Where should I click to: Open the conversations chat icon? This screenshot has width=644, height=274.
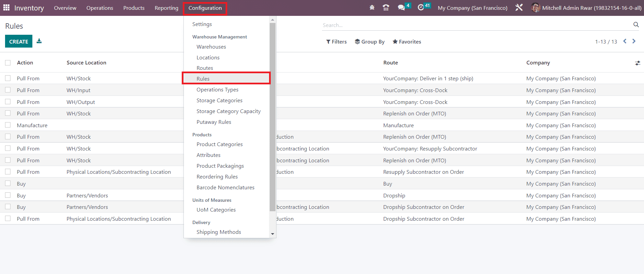(x=401, y=7)
